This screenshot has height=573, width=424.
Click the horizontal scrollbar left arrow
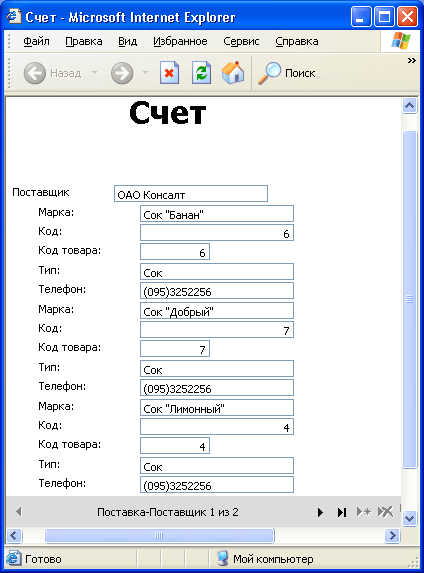[14, 536]
